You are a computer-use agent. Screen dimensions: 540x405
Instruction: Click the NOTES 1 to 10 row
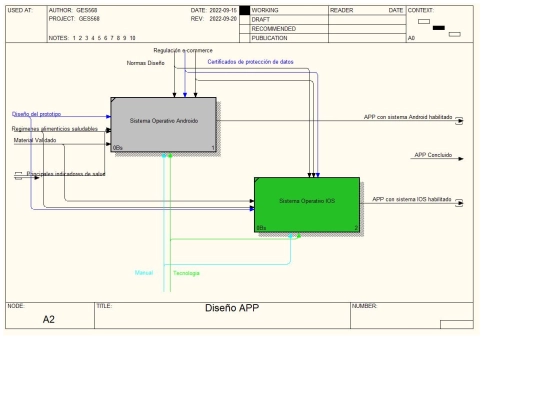point(92,38)
